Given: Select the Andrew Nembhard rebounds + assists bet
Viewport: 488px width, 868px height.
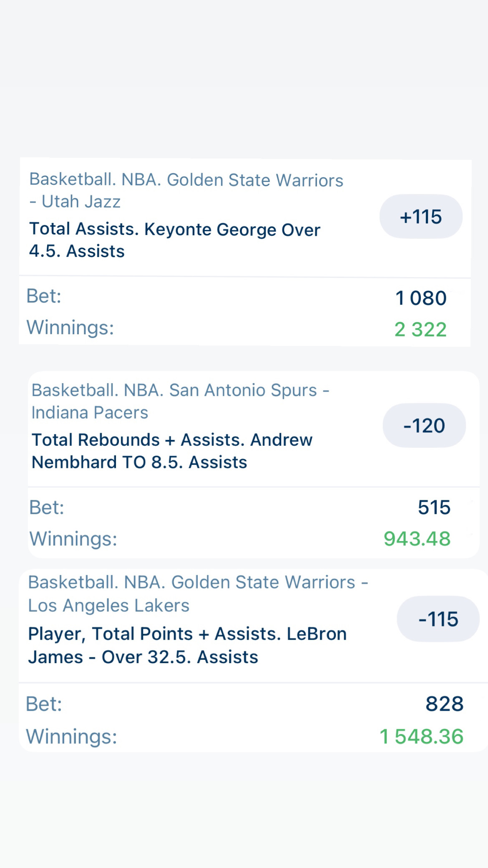Looking at the screenshot, I should coord(172,451).
